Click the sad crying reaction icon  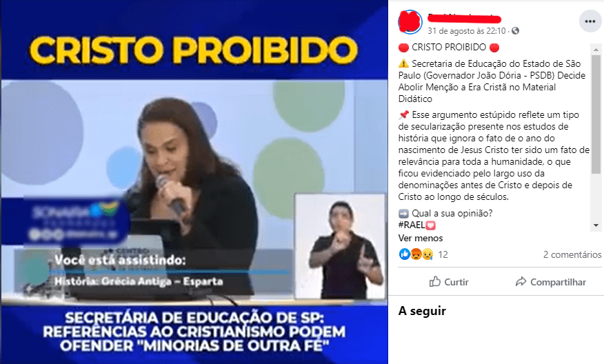pyautogui.click(x=427, y=254)
